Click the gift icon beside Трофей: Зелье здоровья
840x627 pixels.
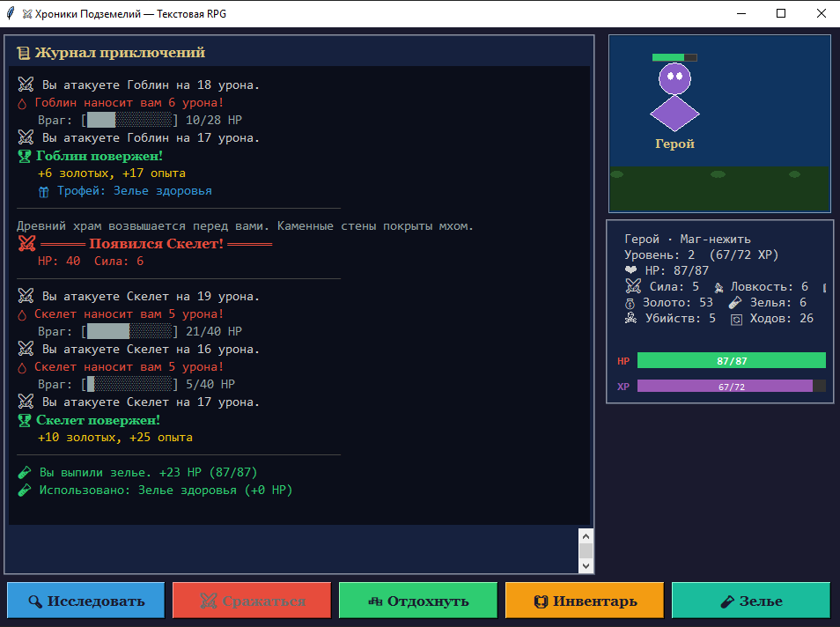pyautogui.click(x=44, y=191)
